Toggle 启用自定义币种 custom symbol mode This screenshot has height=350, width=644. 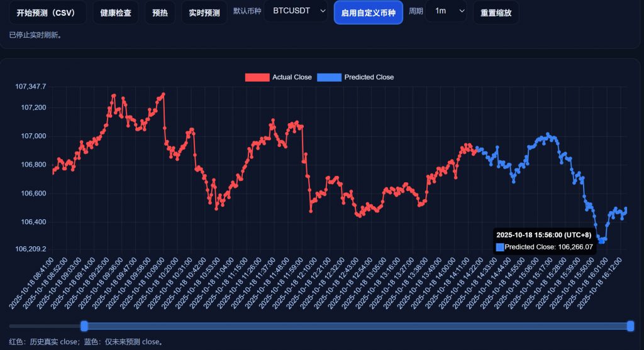pos(369,13)
